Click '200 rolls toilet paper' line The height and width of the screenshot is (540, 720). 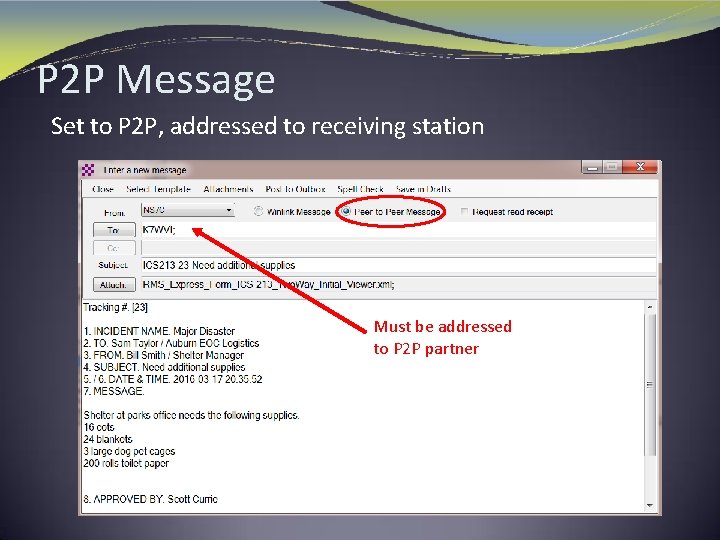[126, 463]
